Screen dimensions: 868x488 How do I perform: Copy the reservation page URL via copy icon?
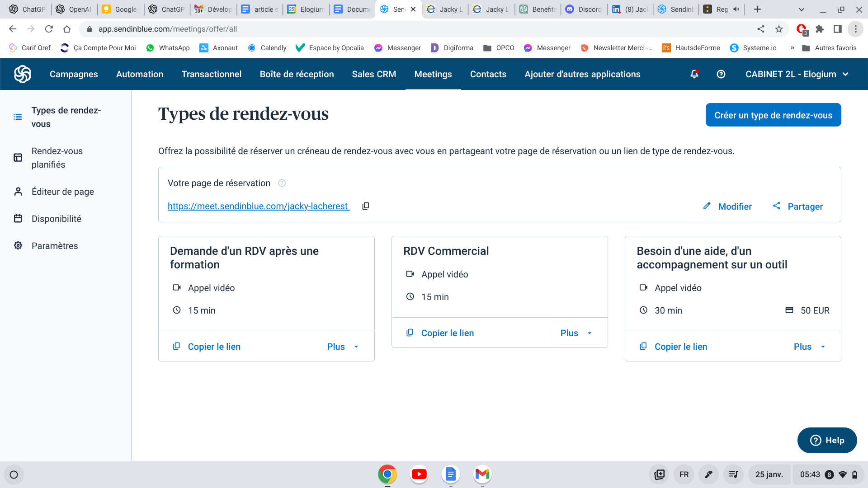366,206
